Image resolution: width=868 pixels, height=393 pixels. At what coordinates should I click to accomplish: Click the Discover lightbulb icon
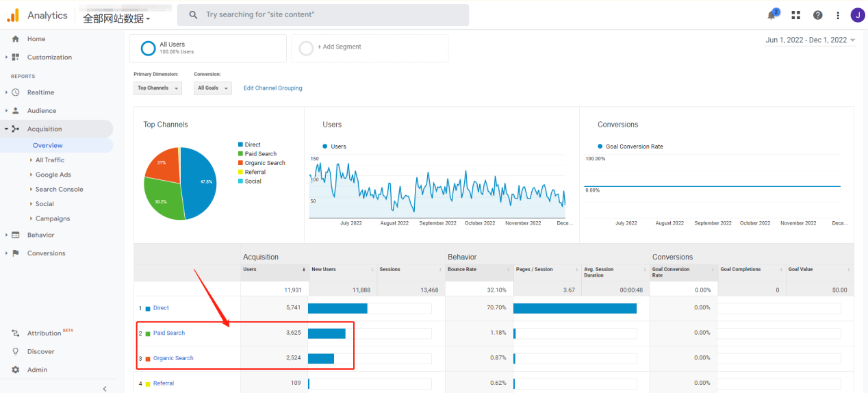[x=15, y=351]
